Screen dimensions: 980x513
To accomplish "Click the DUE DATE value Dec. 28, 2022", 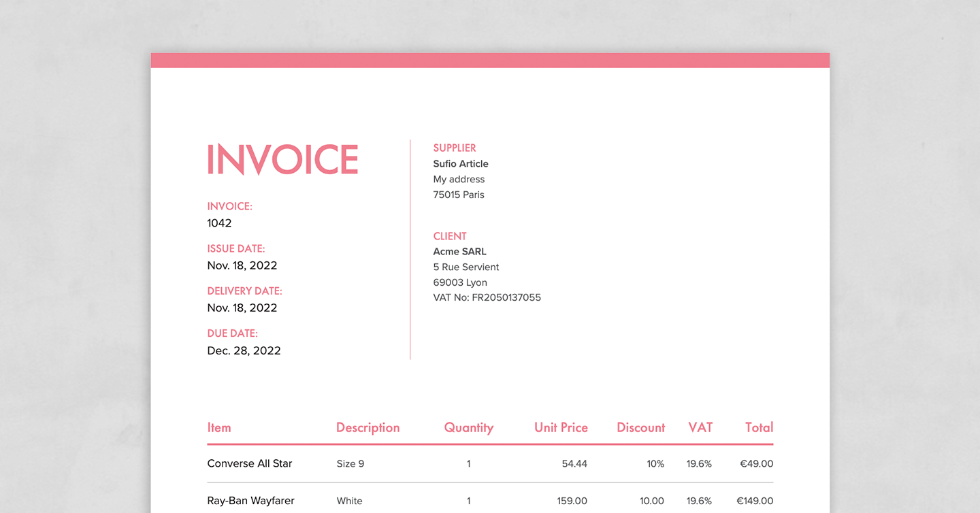I will 244,350.
